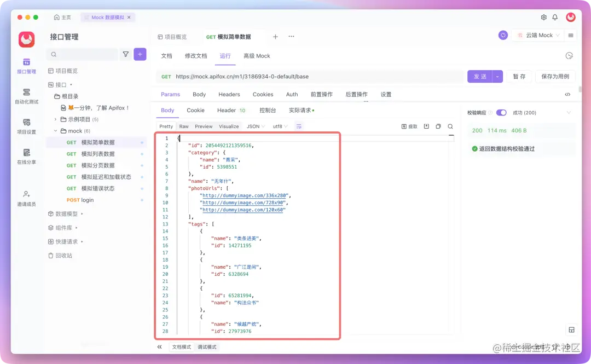The image size is (591, 364).
Task: Open the 接口管理 sidebar section
Action: pyautogui.click(x=26, y=66)
